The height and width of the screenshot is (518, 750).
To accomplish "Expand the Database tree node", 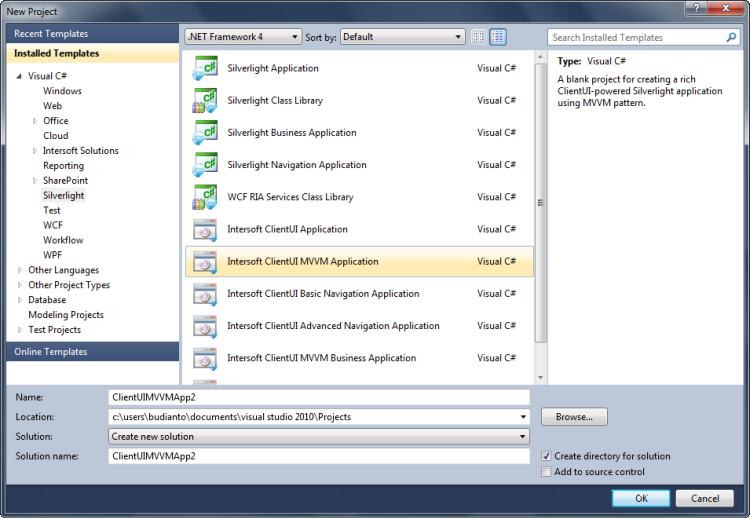I will 20,300.
